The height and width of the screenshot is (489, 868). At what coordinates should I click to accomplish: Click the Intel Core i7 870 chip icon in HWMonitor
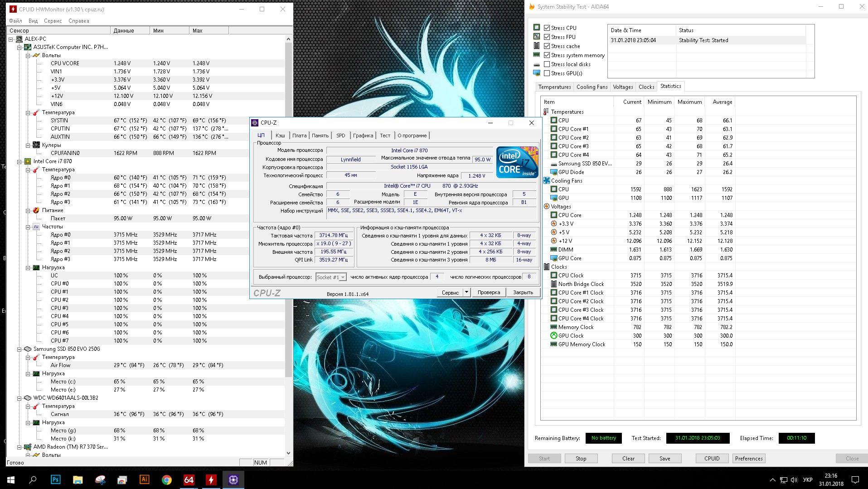tap(28, 161)
